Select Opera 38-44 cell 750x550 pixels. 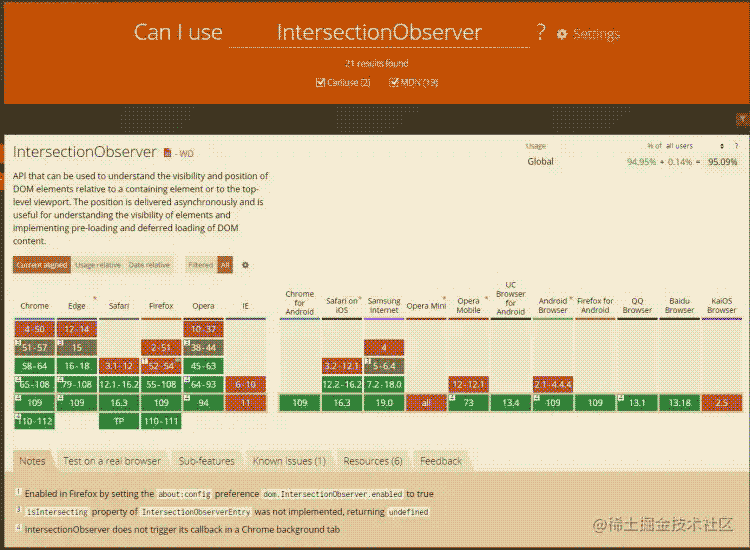pyautogui.click(x=203, y=348)
